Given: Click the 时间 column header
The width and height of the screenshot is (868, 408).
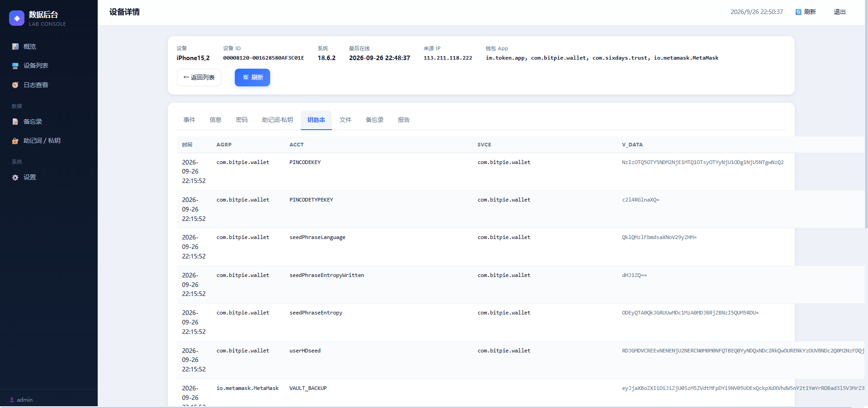Looking at the screenshot, I should (187, 145).
